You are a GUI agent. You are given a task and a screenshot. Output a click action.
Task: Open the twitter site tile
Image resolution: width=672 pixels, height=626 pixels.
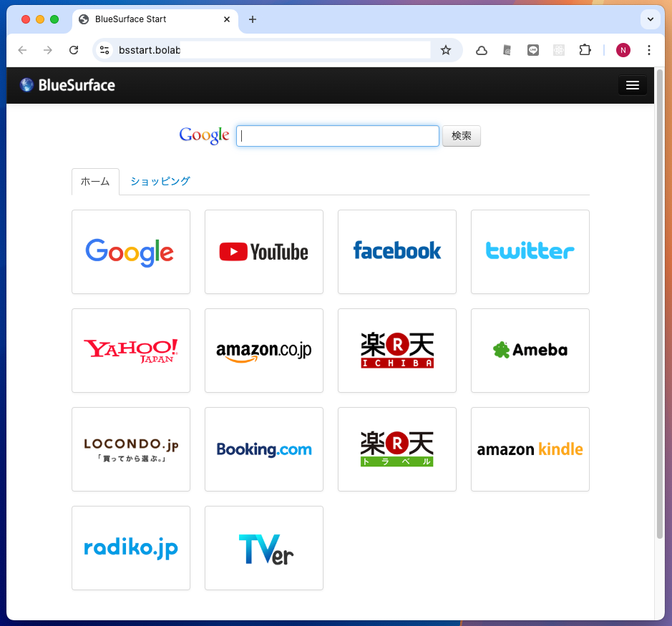tap(530, 252)
